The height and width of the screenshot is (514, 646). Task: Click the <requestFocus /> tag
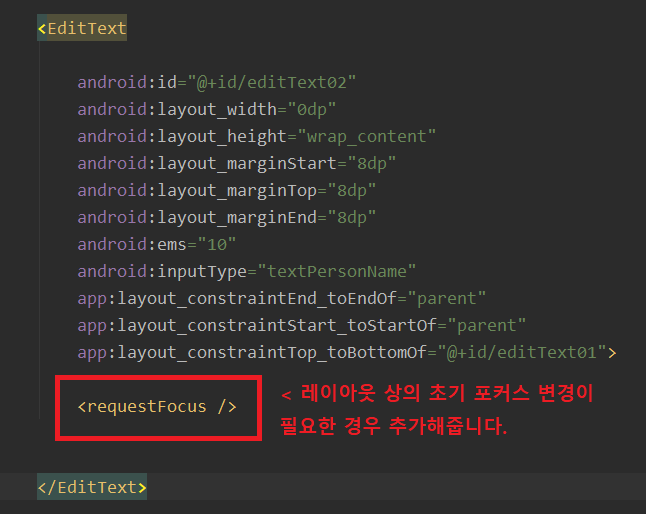coord(157,407)
